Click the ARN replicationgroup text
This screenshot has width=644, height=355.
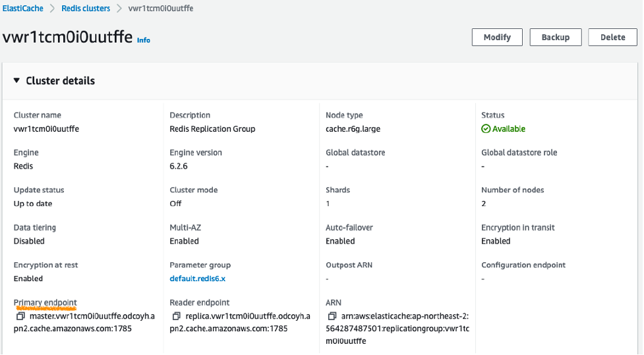397,328
